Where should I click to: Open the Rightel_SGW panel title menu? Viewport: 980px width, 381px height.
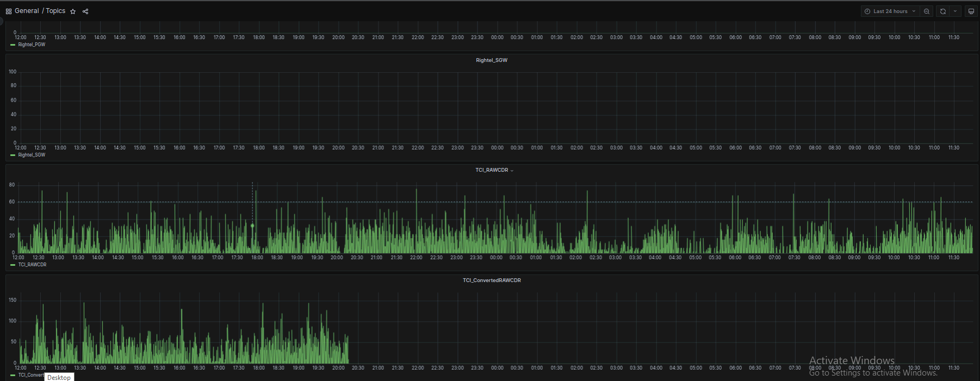pyautogui.click(x=491, y=60)
